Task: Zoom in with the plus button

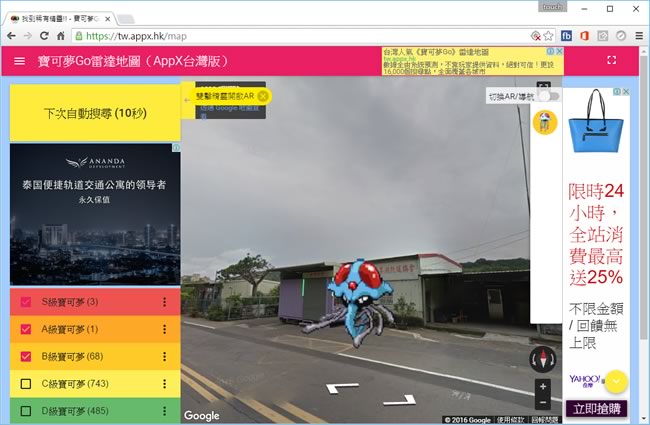Action: (543, 386)
